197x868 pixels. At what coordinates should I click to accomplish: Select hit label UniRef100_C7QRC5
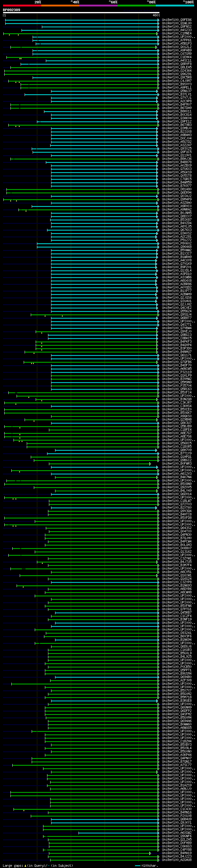tap(177, 179)
